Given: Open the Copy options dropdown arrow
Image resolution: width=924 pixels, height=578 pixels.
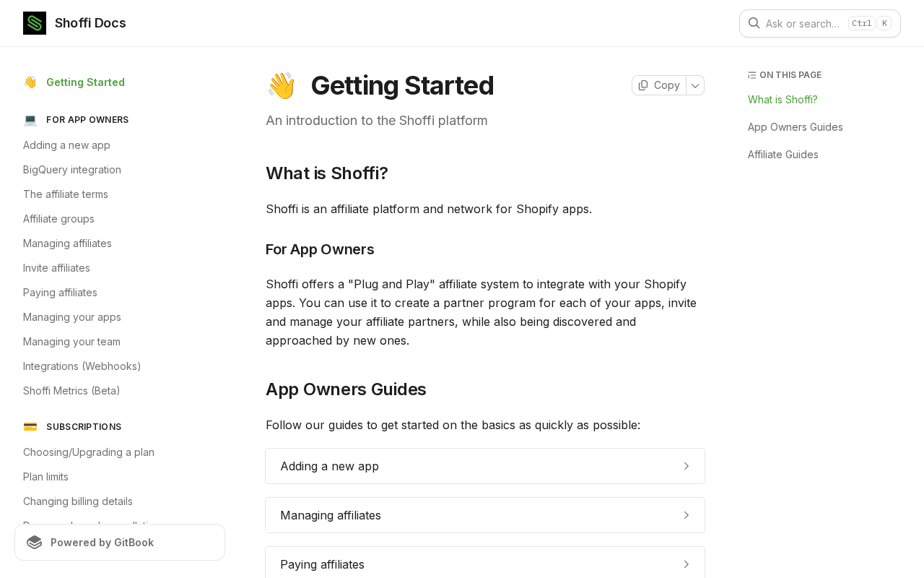Looking at the screenshot, I should coord(695,85).
